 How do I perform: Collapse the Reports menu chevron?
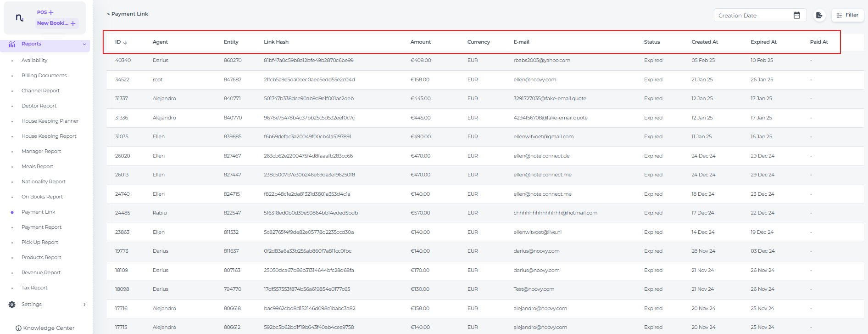tap(84, 44)
